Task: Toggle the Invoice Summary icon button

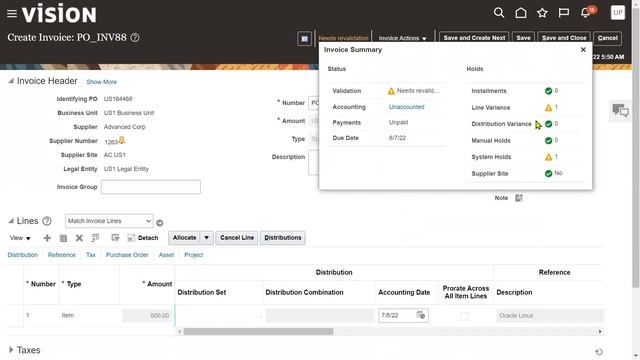Action: [304, 39]
